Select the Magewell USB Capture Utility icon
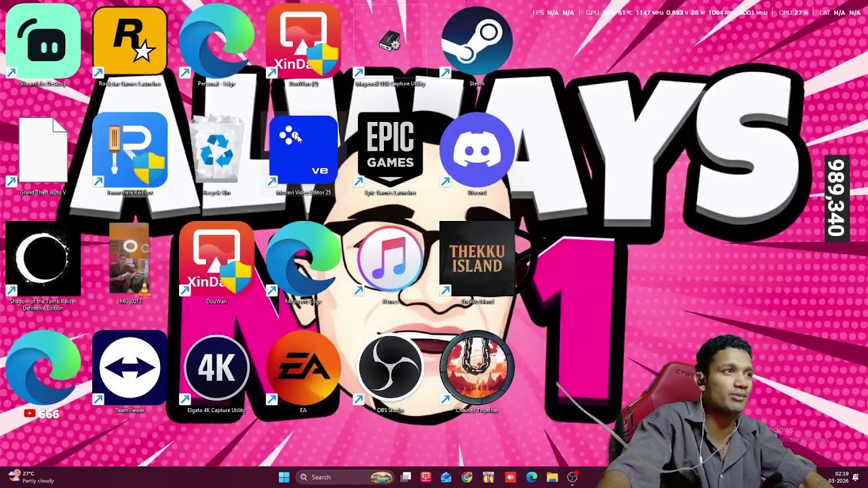 click(390, 42)
